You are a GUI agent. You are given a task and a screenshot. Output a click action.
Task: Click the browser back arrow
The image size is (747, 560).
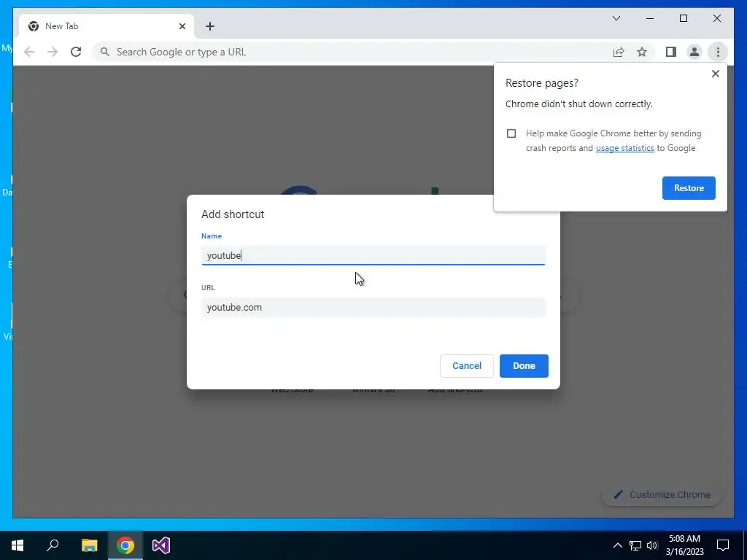coord(29,52)
